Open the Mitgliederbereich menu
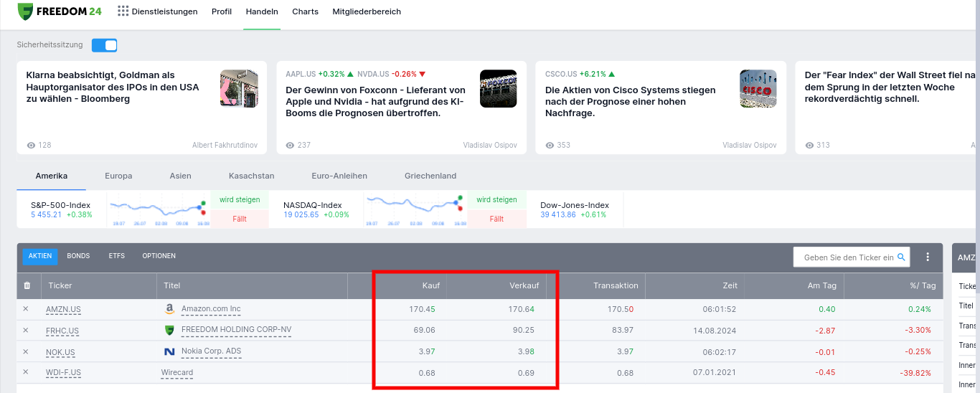 [367, 11]
